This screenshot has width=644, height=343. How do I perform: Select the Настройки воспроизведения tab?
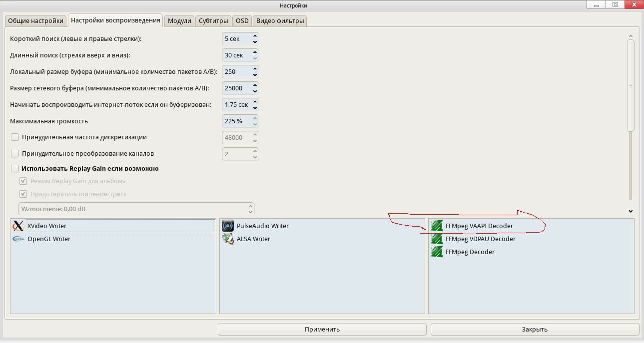click(x=115, y=20)
